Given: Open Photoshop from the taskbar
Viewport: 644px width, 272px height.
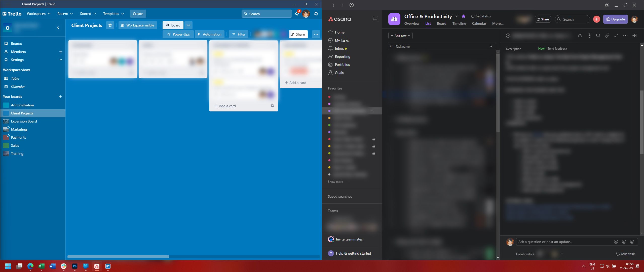Looking at the screenshot, I should point(75,266).
